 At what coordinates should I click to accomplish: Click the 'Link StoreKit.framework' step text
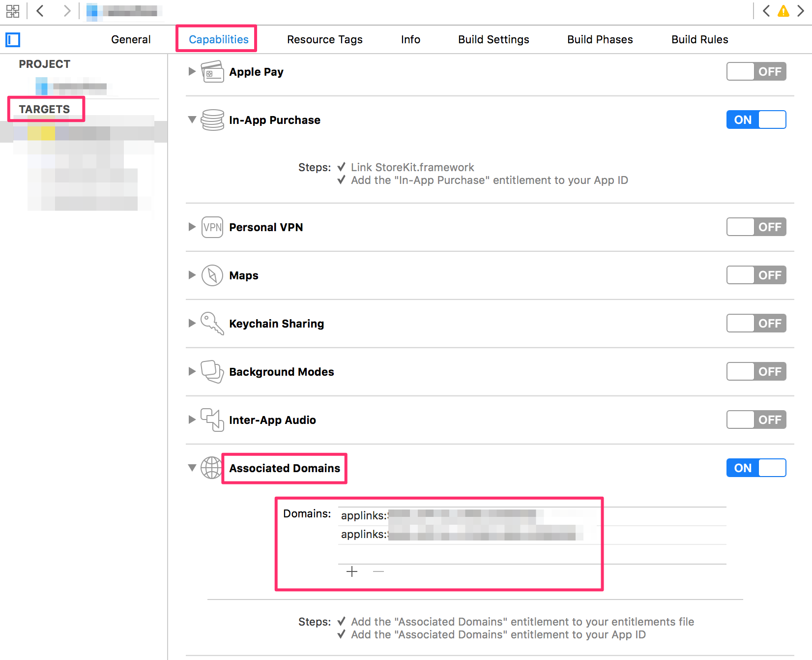412,168
